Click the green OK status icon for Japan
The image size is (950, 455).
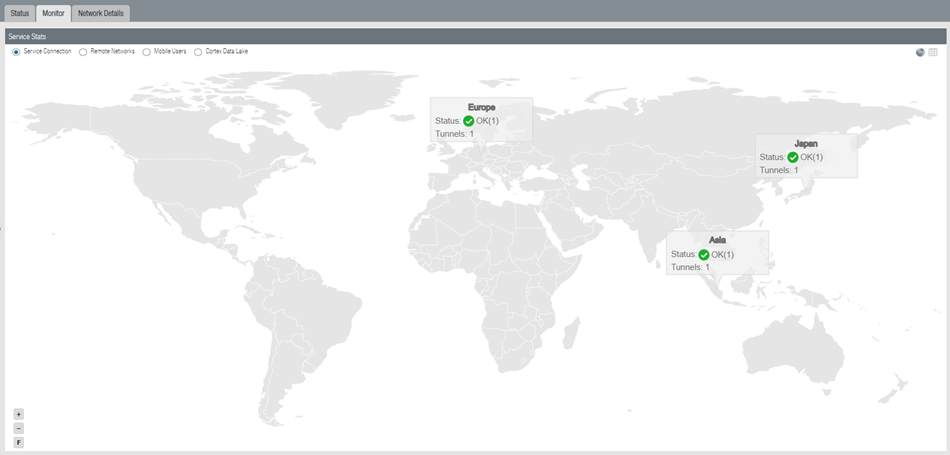point(792,158)
